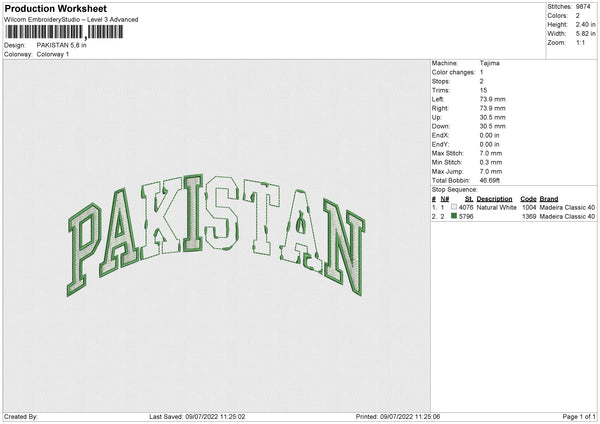Click Madeira Classic 40 in the Natural White row

[x=567, y=207]
